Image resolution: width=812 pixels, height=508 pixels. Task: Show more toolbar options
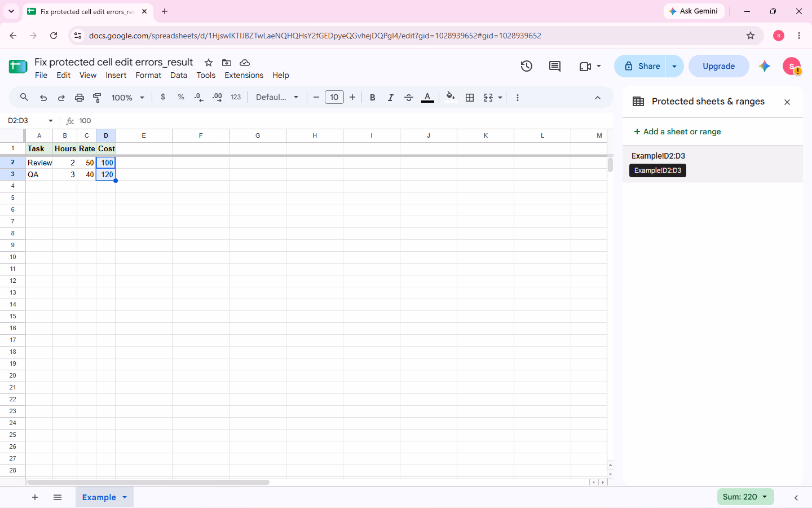pos(518,97)
